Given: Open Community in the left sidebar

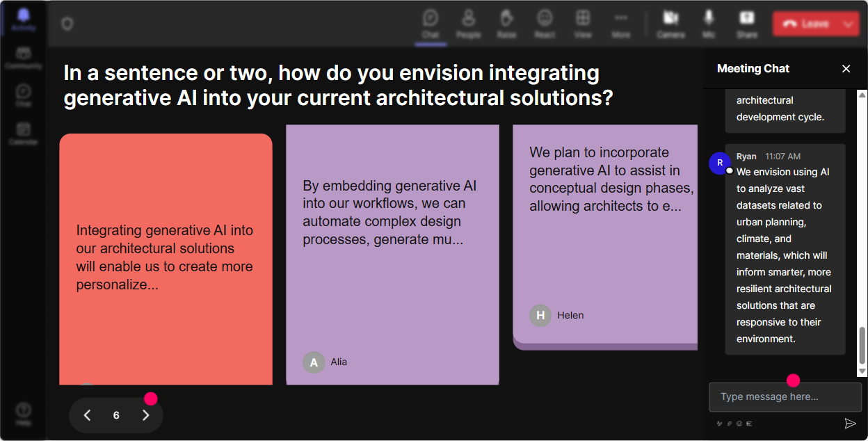Looking at the screenshot, I should (23, 58).
